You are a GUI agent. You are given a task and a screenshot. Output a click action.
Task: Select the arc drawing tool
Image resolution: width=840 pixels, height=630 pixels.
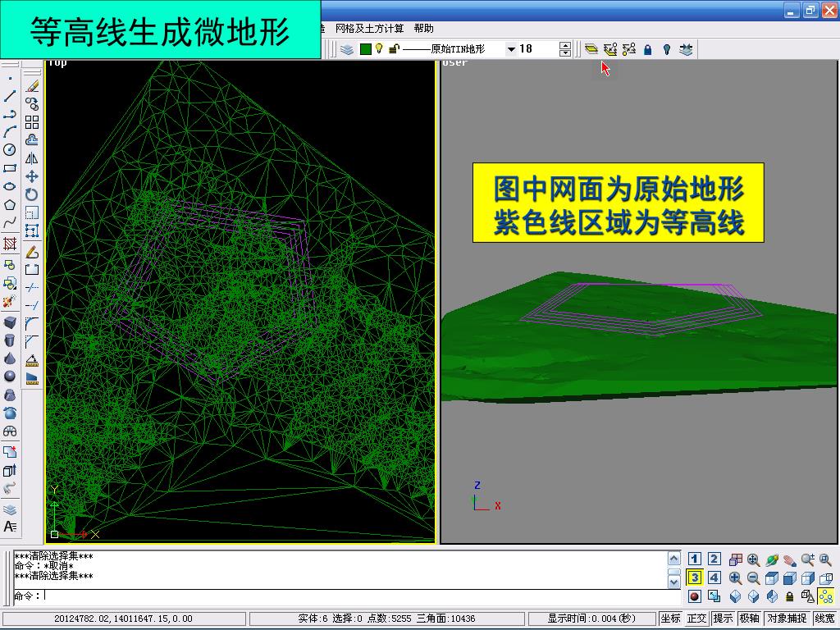point(10,132)
